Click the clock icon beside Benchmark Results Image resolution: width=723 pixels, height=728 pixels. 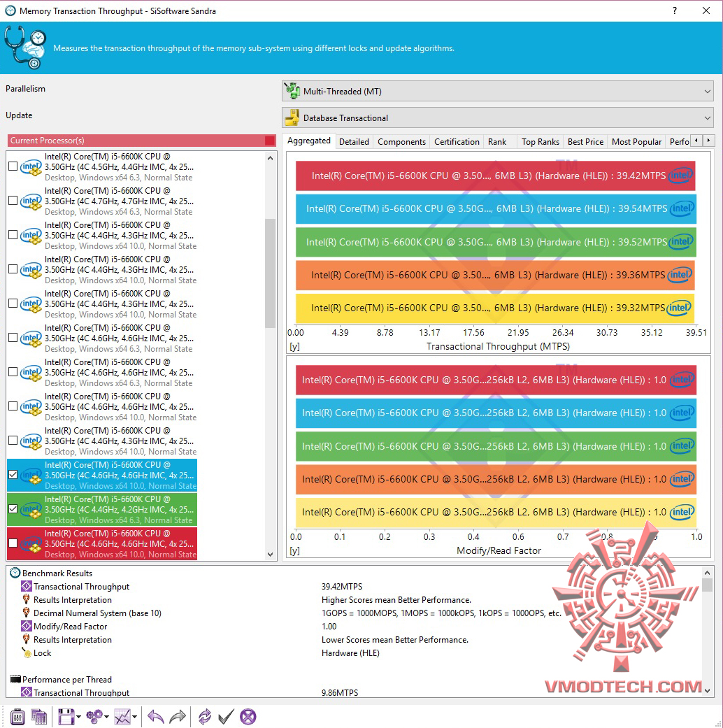[15, 573]
